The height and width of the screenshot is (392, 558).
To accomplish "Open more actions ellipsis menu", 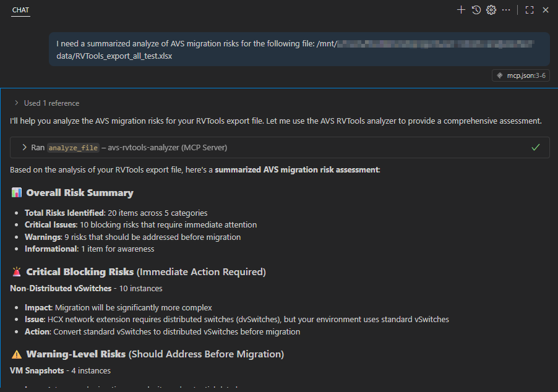I will tap(506, 10).
